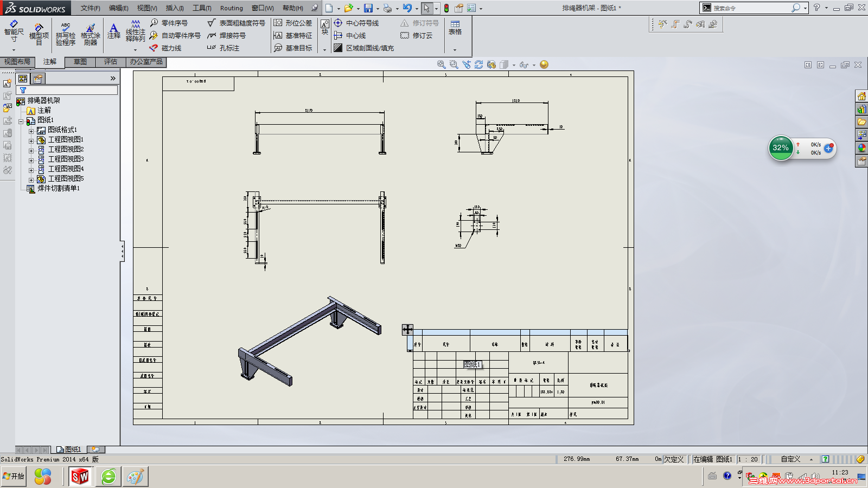Click the Rebuild traffic light icon

tap(446, 8)
